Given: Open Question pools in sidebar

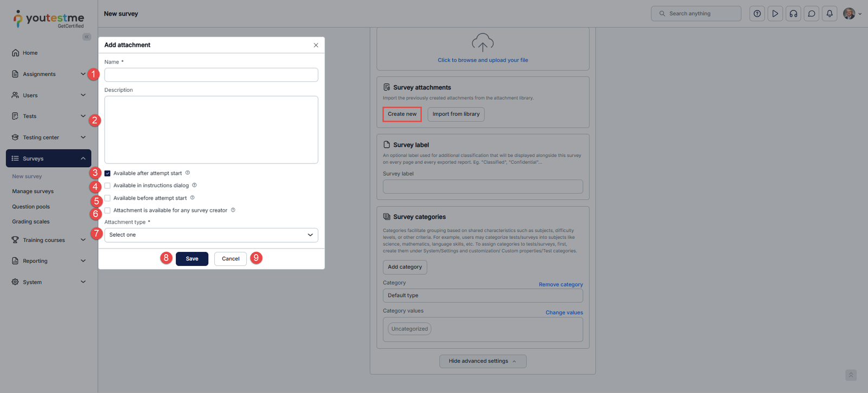Looking at the screenshot, I should (x=31, y=207).
